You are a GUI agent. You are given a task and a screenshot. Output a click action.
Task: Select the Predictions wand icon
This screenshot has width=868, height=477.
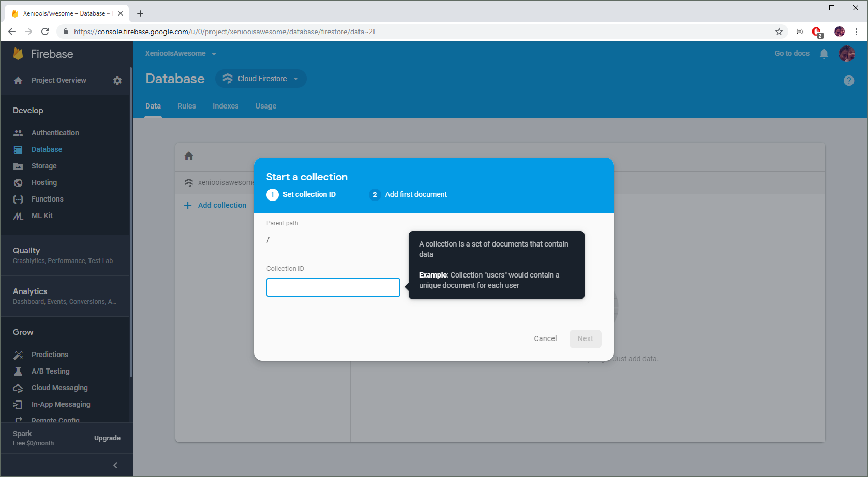tap(18, 355)
